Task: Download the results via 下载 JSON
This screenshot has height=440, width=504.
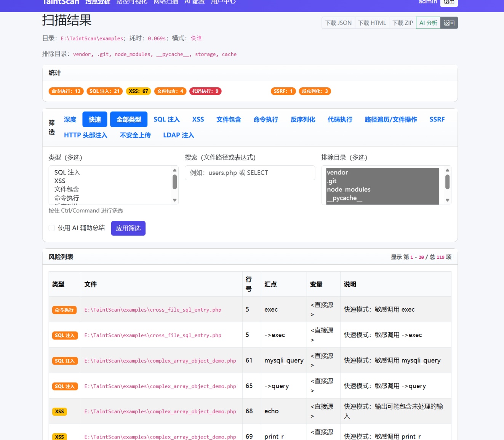Action: pos(338,23)
